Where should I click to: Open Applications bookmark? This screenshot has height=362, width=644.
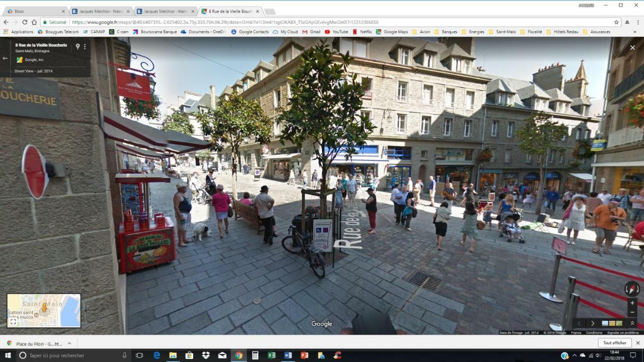(18, 32)
